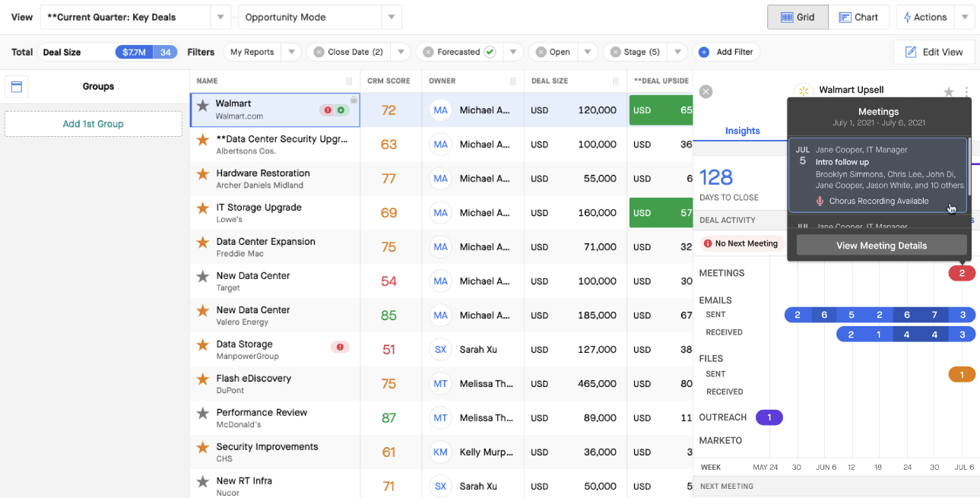Sort by the OWNER column header

pyautogui.click(x=442, y=81)
